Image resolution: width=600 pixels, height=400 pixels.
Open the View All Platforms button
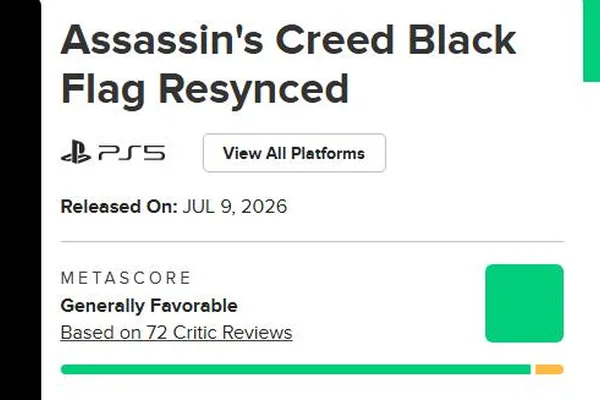294,153
